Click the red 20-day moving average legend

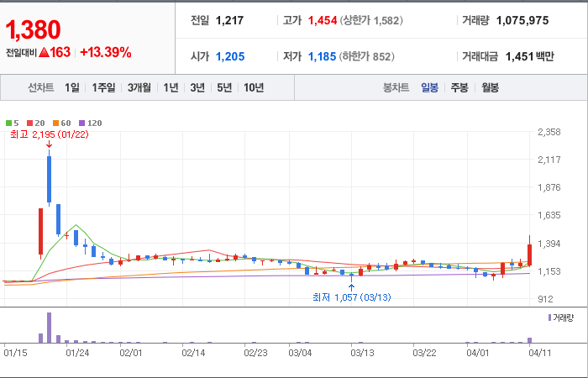pyautogui.click(x=36, y=123)
